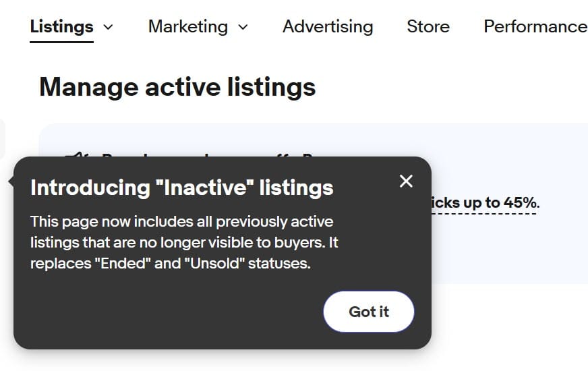Click the left sidebar panel edge

pos(2,138)
